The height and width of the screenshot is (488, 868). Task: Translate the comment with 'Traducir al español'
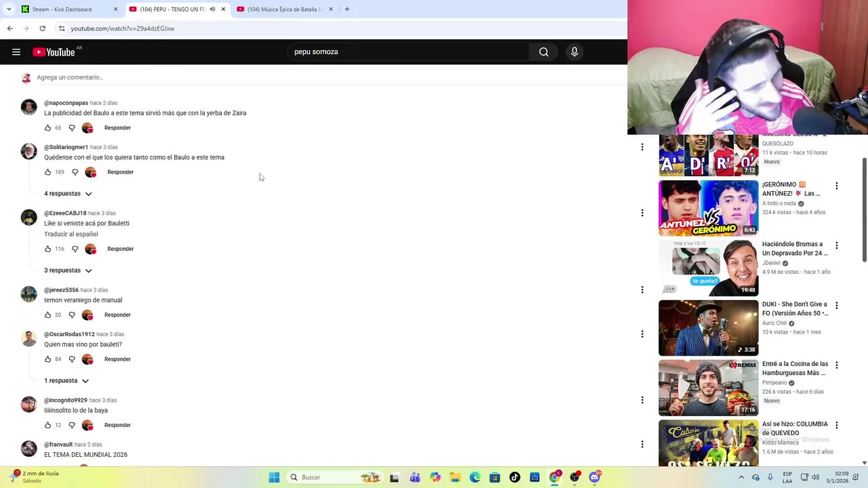71,235
